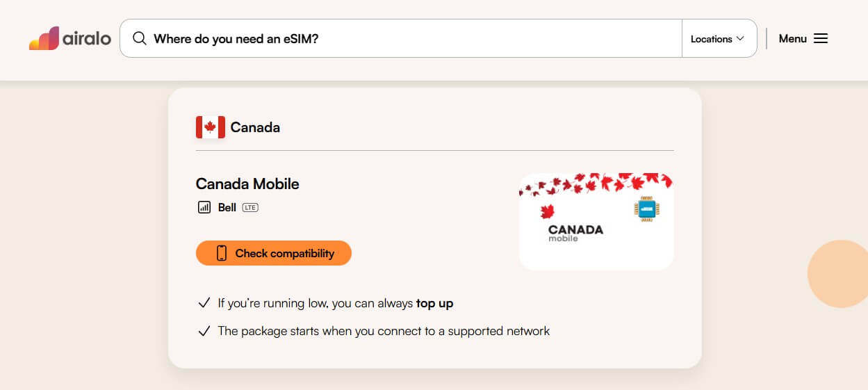The width and height of the screenshot is (868, 390).
Task: Open the Menu label in header
Action: (792, 39)
